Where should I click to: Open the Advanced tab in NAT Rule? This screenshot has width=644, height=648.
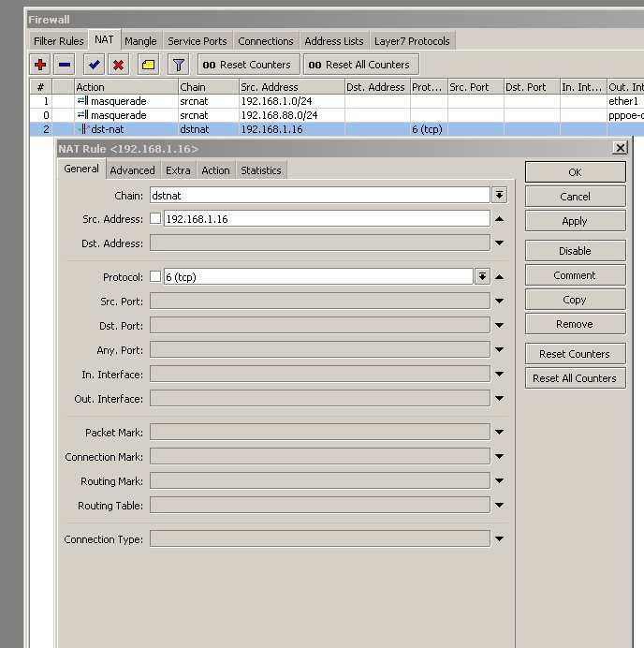point(132,170)
